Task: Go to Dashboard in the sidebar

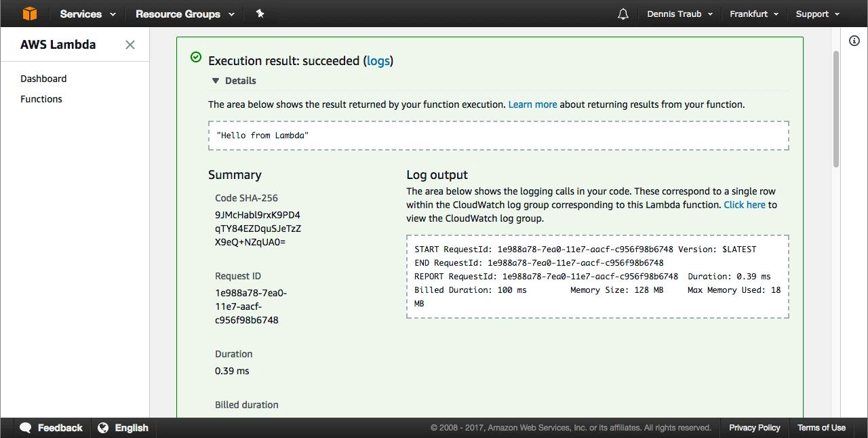Action: click(43, 79)
